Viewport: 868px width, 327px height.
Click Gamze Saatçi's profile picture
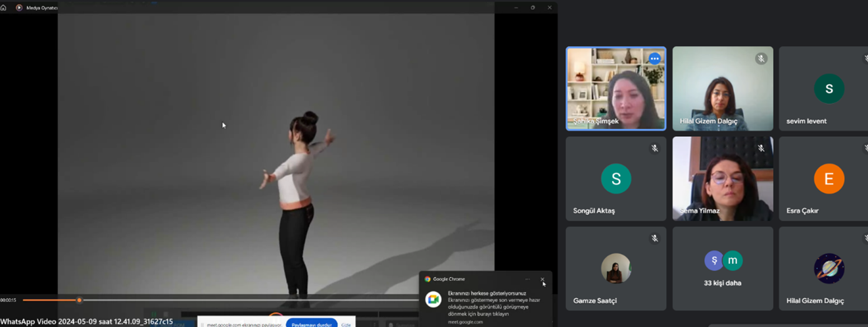[x=615, y=268]
